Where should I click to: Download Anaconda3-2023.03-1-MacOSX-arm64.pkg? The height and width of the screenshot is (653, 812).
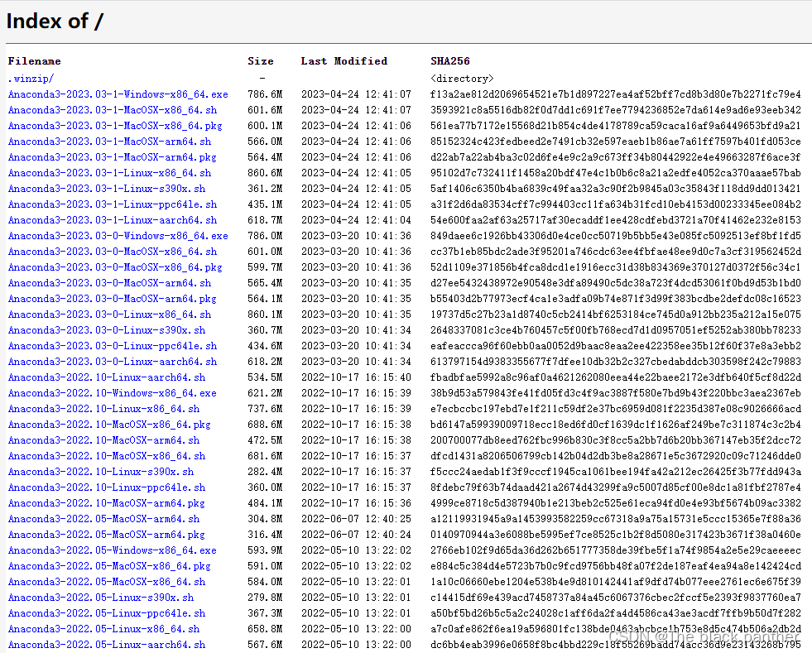click(113, 157)
